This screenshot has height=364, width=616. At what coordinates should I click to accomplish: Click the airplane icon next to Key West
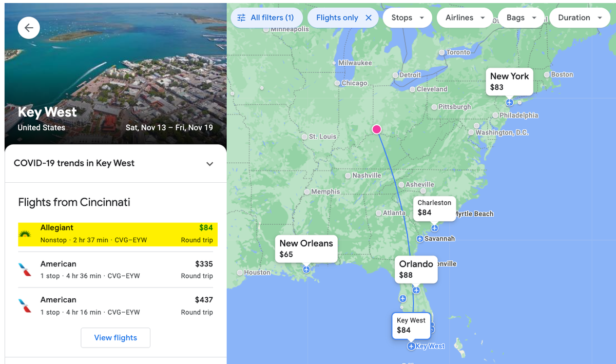pyautogui.click(x=411, y=346)
